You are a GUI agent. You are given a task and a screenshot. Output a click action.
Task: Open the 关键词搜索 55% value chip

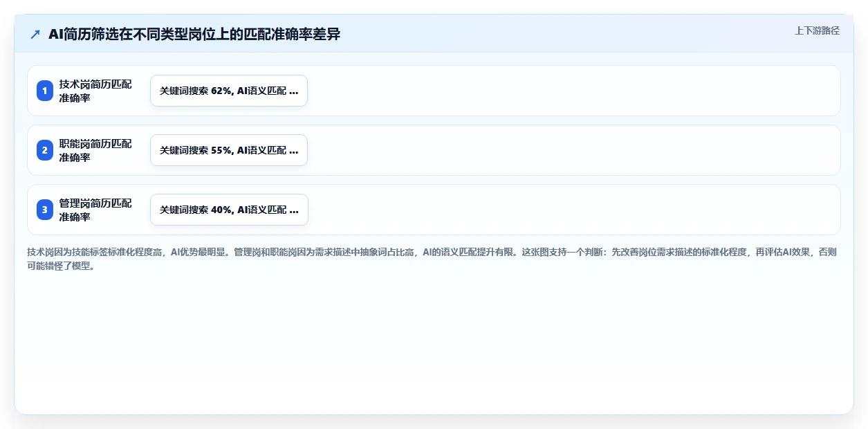[x=229, y=150]
